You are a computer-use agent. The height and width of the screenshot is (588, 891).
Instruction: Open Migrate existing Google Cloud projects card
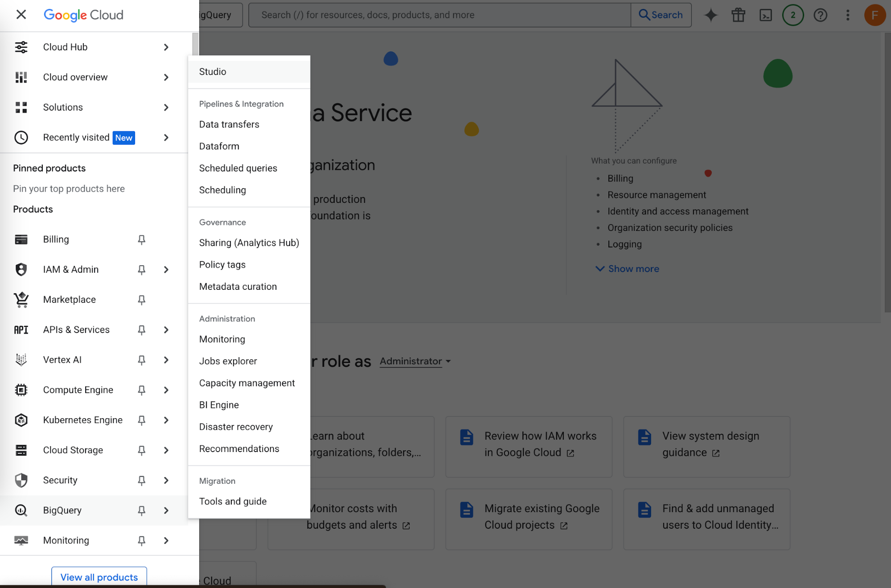tap(529, 519)
